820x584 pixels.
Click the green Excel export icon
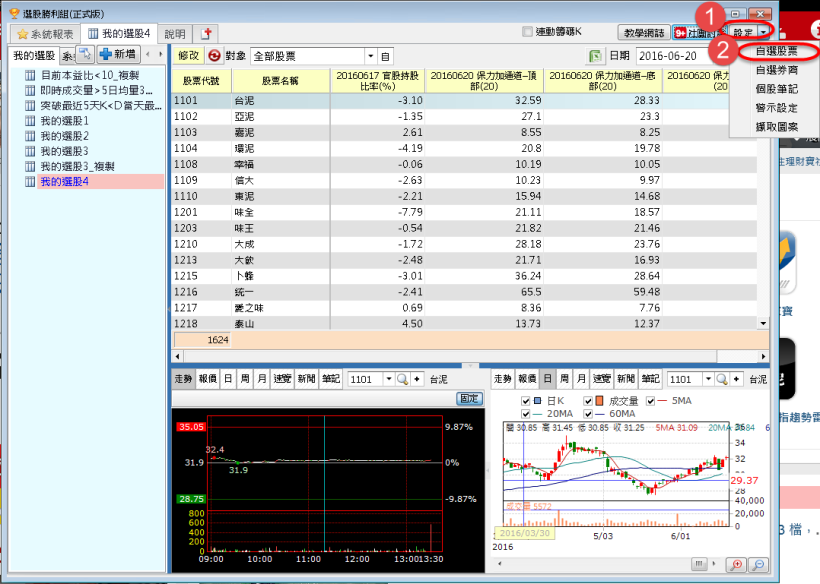tap(595, 56)
